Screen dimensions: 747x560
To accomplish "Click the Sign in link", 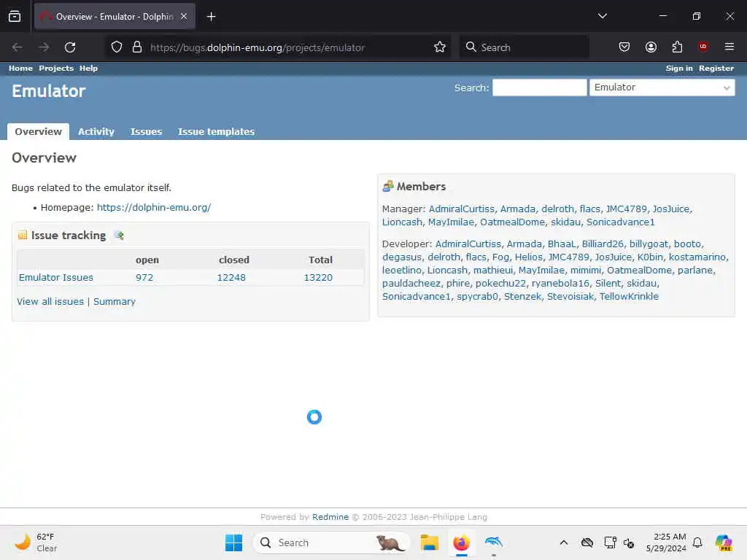I will click(x=679, y=68).
